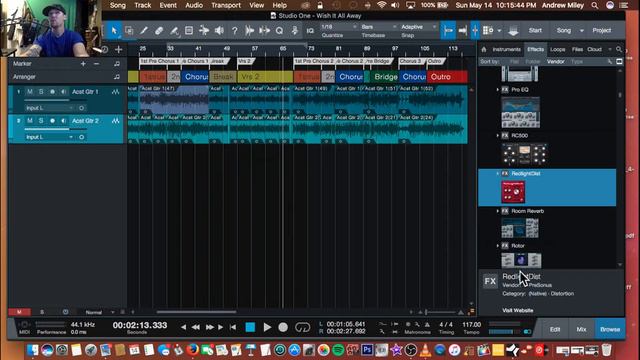
Task: Select the Listen speaker tool
Action: pyautogui.click(x=219, y=31)
